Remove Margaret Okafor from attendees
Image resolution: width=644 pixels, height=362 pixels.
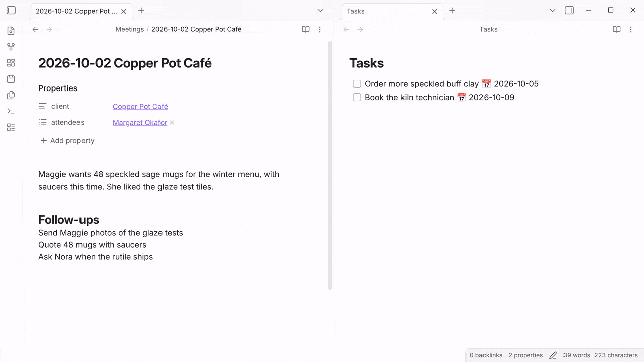172,122
